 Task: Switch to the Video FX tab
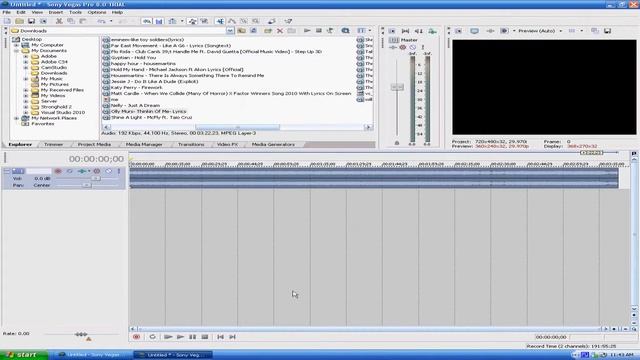[x=227, y=144]
